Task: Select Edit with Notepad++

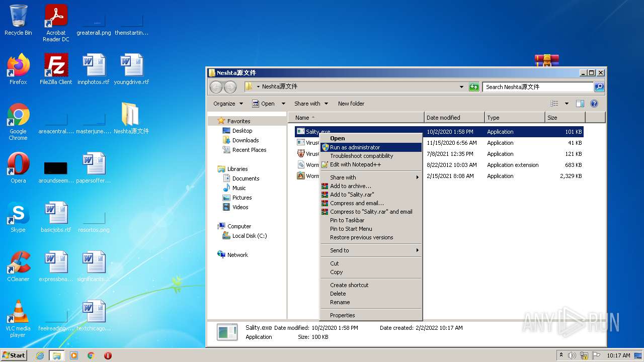Action: 371,164
